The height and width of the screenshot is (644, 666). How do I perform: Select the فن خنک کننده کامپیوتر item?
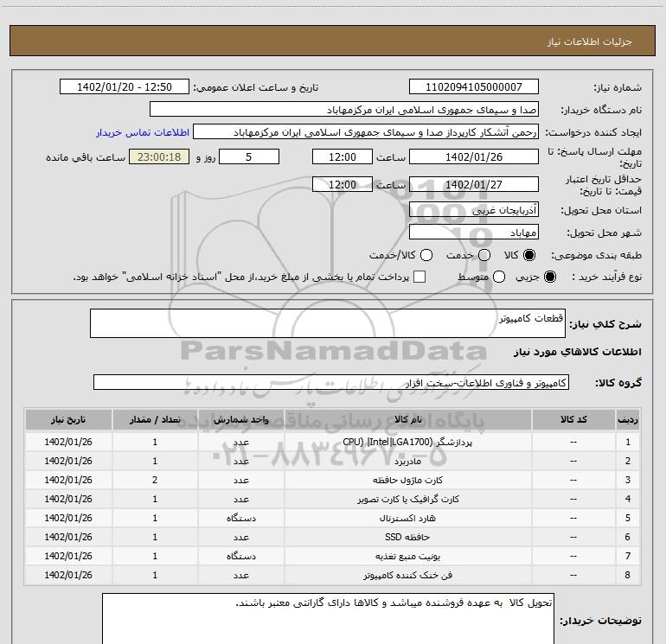click(407, 575)
